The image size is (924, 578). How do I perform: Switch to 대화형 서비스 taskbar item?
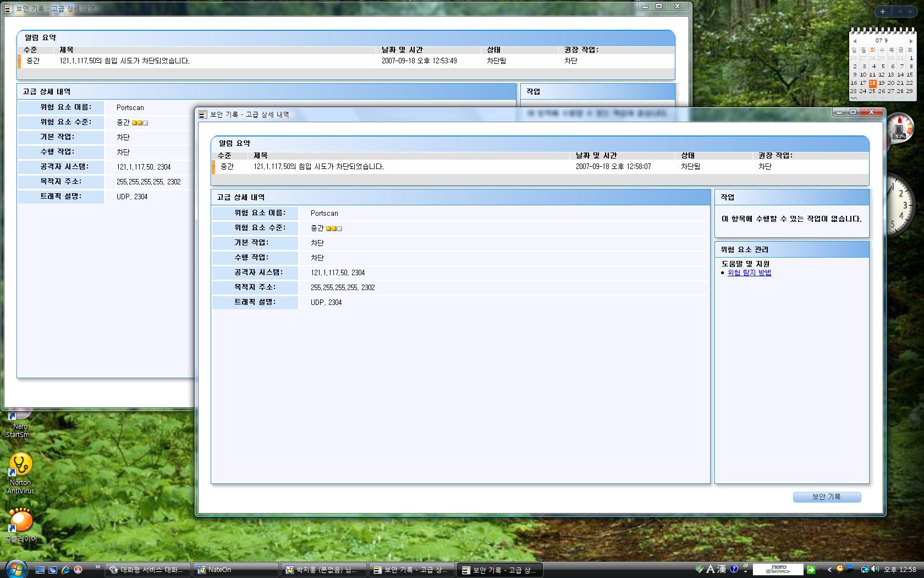147,570
